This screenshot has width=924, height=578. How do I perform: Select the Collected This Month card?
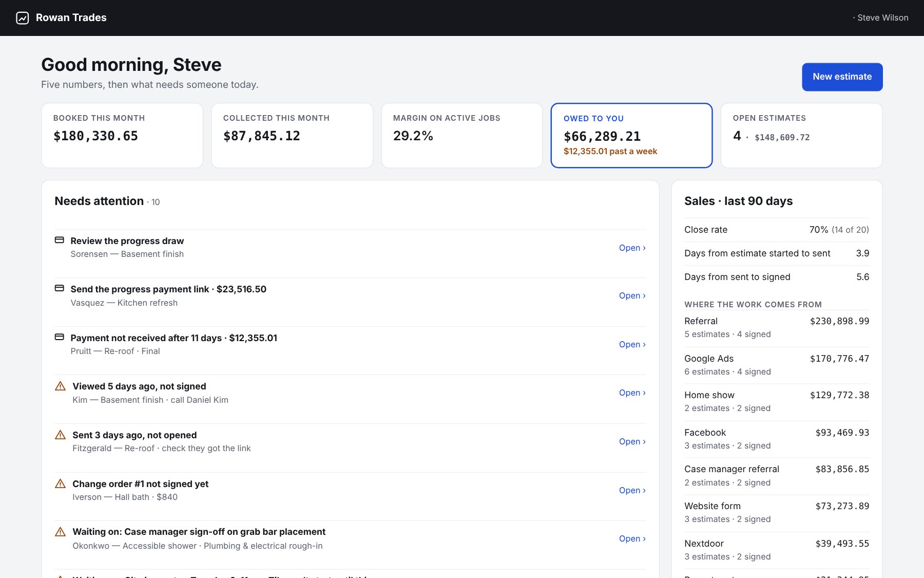[292, 136]
